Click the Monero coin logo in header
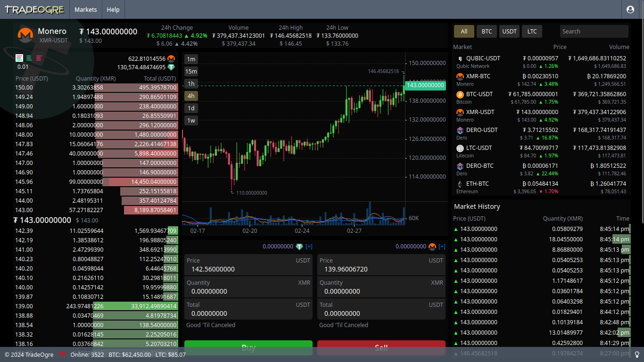The width and height of the screenshot is (644, 362). pyautogui.click(x=25, y=35)
